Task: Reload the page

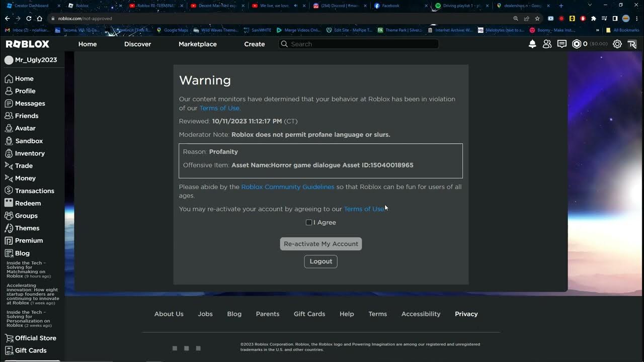Action: coord(29,19)
